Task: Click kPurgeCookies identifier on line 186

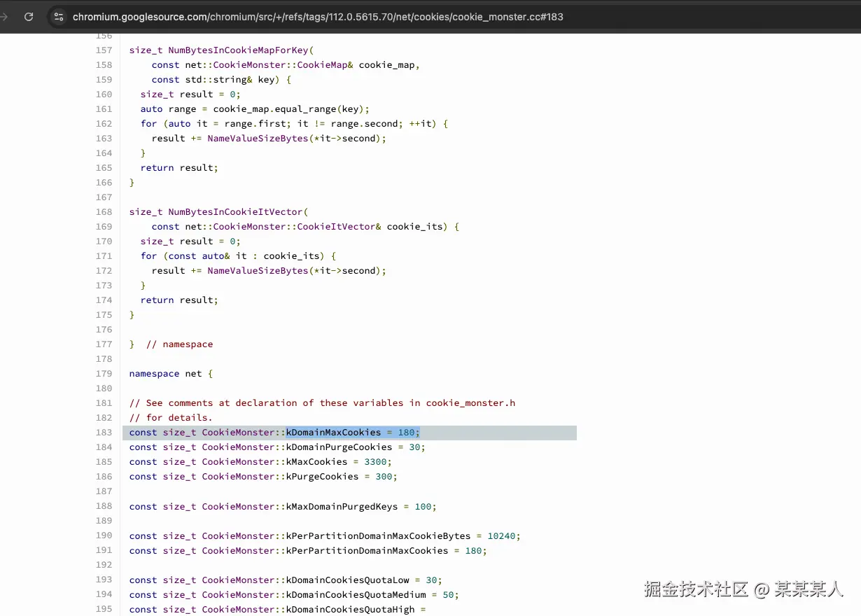Action: (322, 477)
